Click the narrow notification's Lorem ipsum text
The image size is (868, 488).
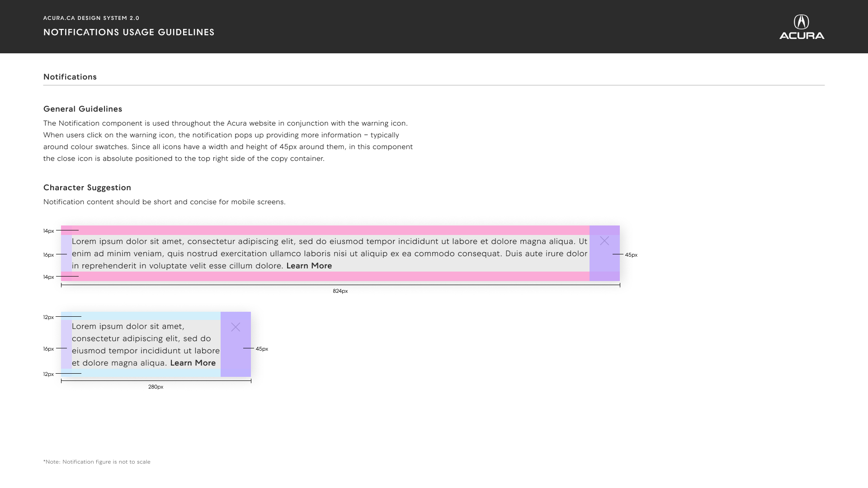click(146, 344)
